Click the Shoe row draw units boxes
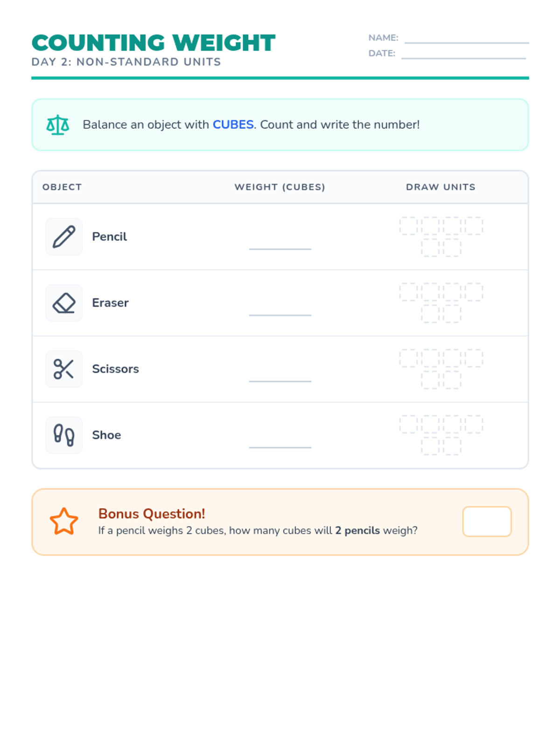 441,435
